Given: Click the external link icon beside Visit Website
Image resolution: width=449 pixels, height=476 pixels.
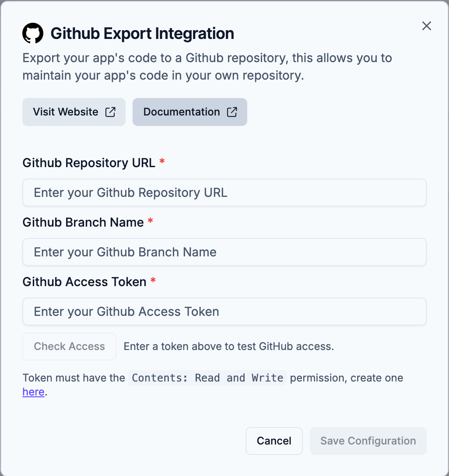Looking at the screenshot, I should pyautogui.click(x=110, y=112).
